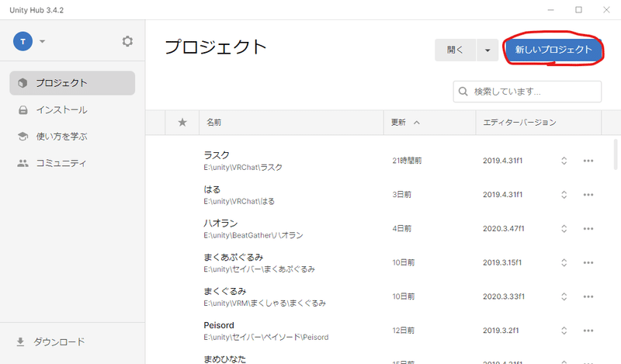This screenshot has width=621, height=364.
Task: Focus the project search field
Action: 527,92
